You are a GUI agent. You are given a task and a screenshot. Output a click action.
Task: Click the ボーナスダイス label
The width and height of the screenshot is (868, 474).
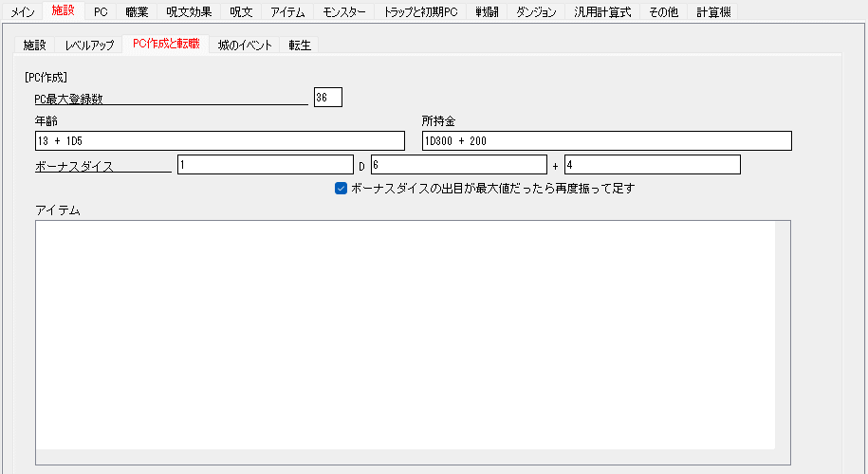74,167
